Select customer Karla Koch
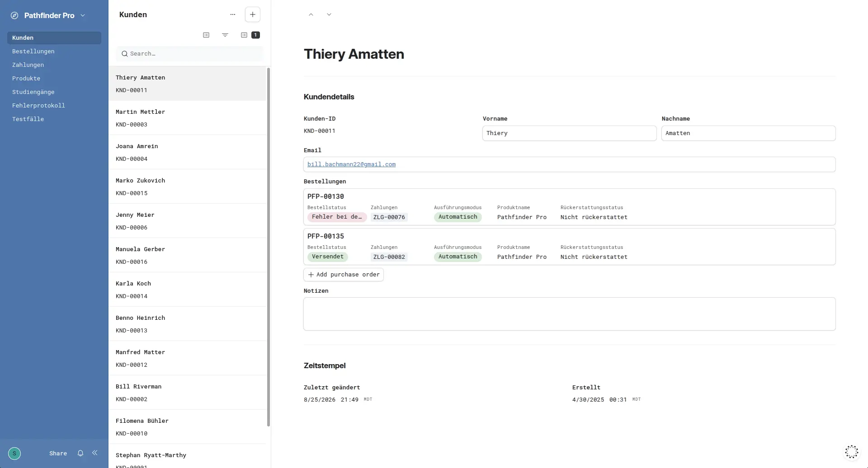 pyautogui.click(x=187, y=290)
